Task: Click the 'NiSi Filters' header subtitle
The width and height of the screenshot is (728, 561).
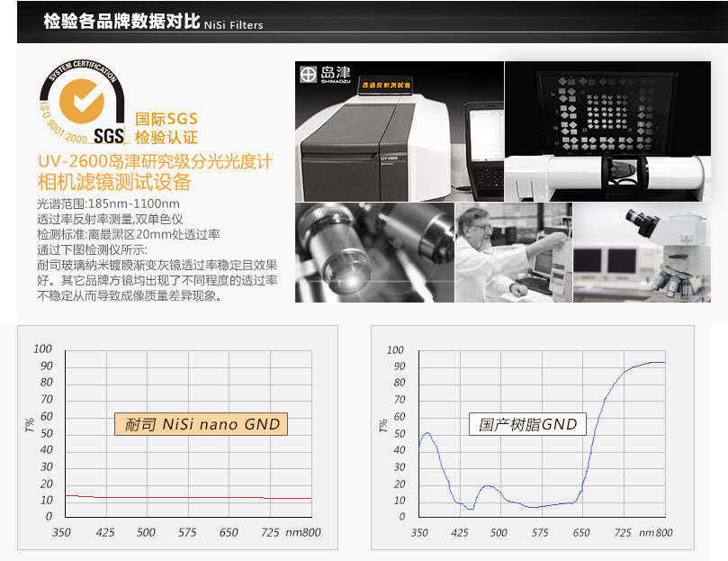Action: (234, 25)
